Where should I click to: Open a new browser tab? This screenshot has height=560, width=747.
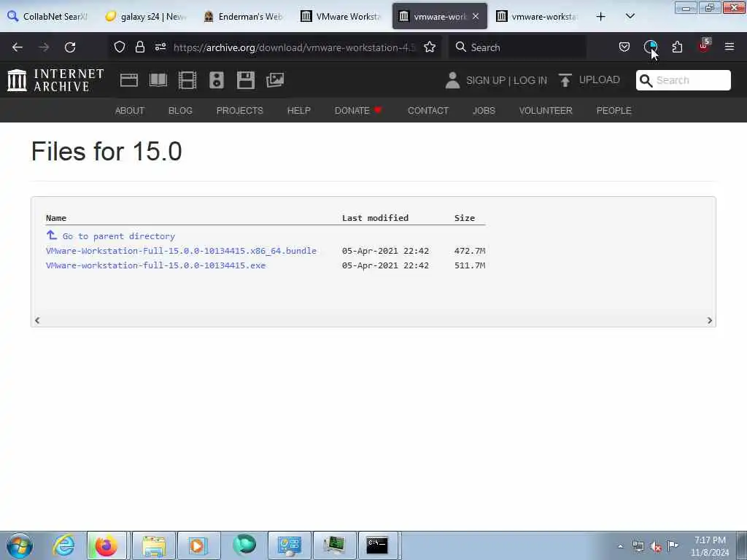click(601, 17)
